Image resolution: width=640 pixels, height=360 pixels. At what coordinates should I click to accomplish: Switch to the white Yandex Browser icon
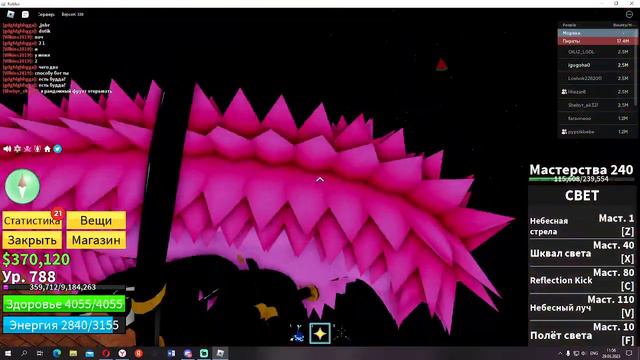point(122,353)
